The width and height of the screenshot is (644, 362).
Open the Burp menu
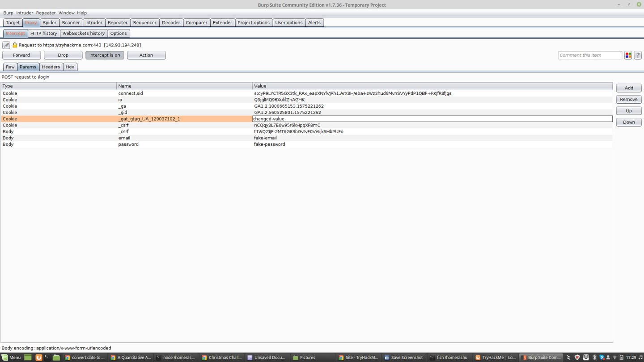pos(8,13)
